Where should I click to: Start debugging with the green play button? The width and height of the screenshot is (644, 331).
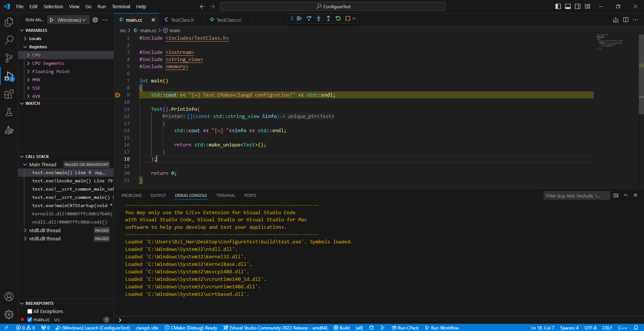pos(52,20)
